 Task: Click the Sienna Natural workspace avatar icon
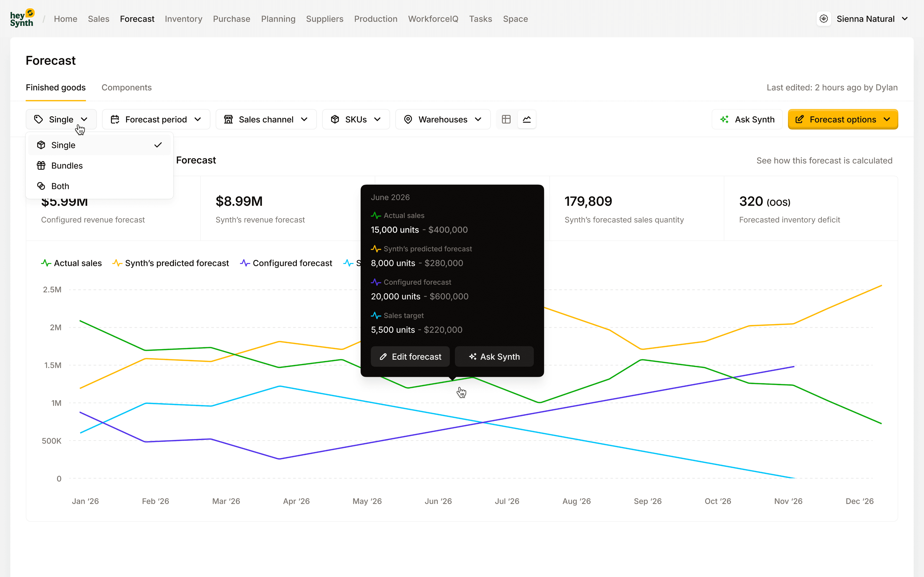click(824, 19)
